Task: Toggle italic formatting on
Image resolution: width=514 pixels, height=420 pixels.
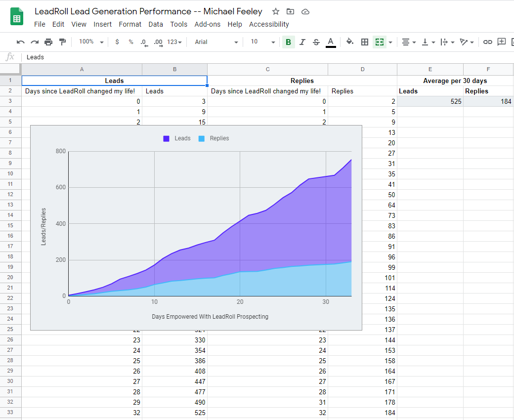Action: (302, 42)
